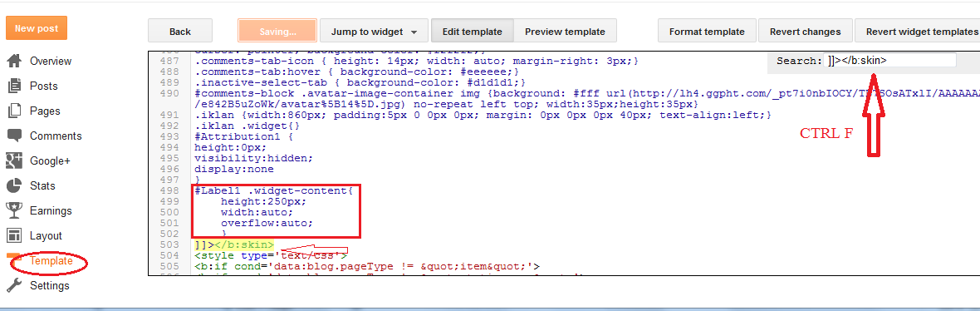Viewport: 980px width, 311px height.
Task: Open blog Settings
Action: click(49, 286)
